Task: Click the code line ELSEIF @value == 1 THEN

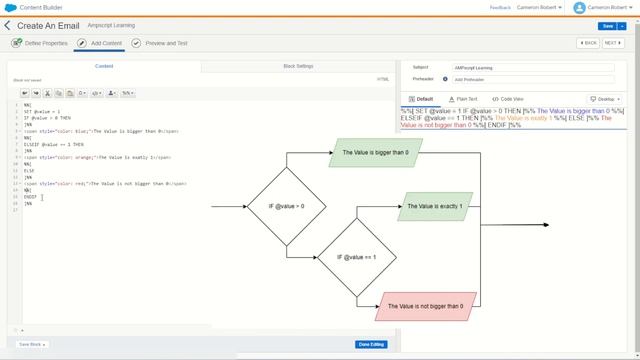Action: pos(53,144)
